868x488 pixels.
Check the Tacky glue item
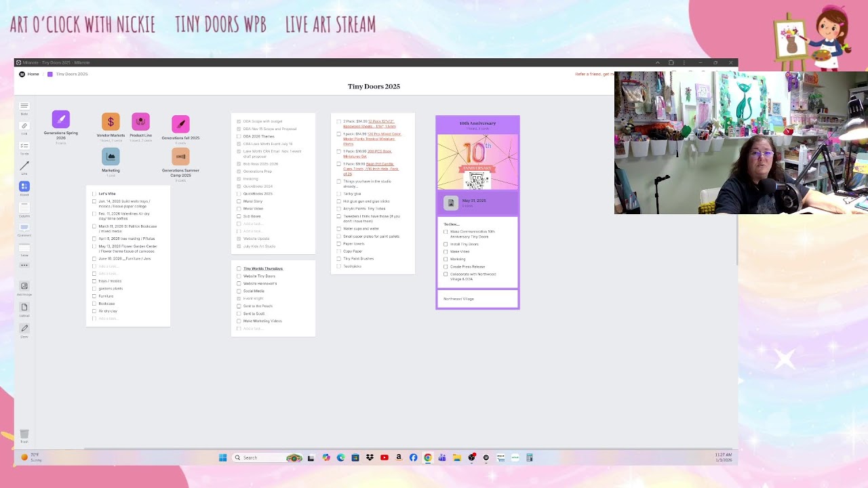pyautogui.click(x=338, y=194)
